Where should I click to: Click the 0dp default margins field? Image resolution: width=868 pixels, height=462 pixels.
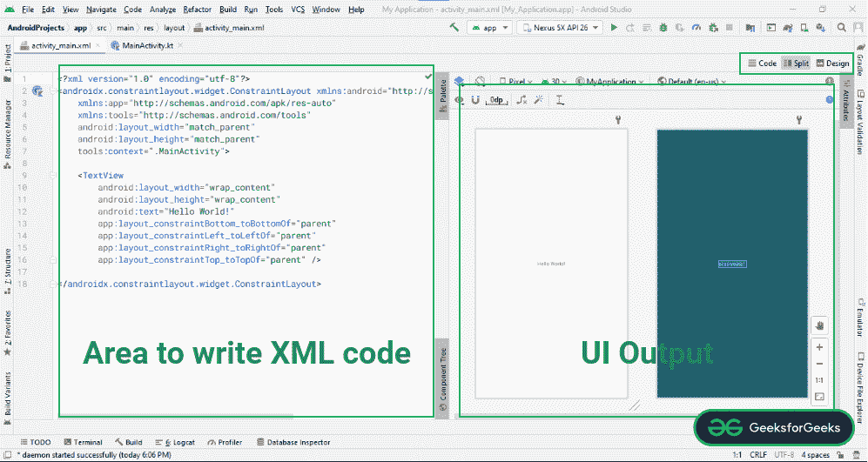pyautogui.click(x=497, y=100)
